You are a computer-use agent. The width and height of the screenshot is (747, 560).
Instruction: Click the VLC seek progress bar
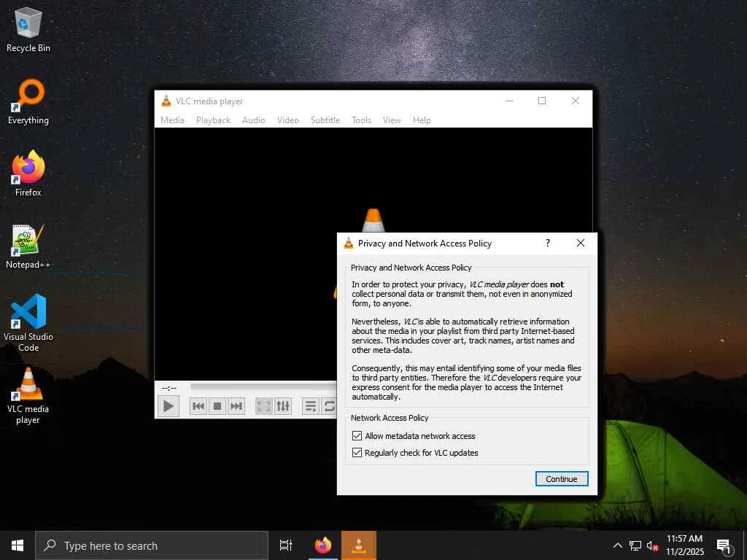click(263, 386)
